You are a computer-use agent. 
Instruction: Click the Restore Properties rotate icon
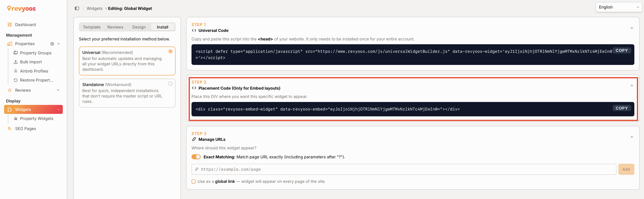pyautogui.click(x=16, y=80)
